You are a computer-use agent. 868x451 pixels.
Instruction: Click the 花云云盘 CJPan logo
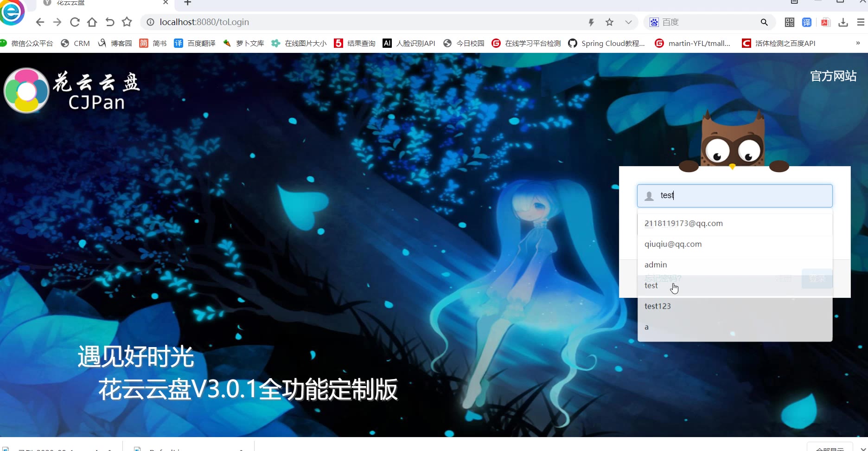pyautogui.click(x=72, y=90)
